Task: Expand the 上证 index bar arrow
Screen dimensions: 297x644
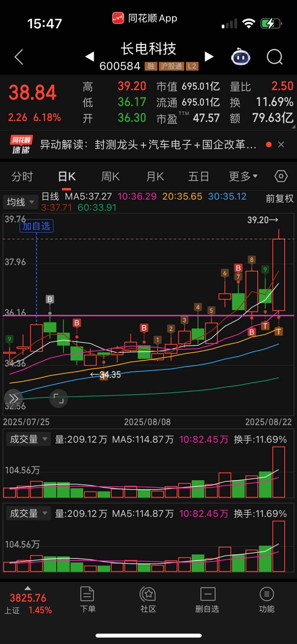Action: pos(27,588)
